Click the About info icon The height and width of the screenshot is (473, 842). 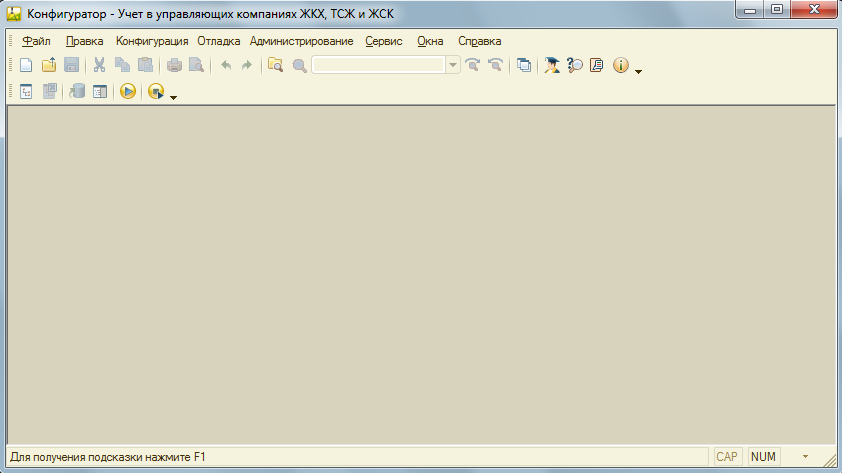(x=620, y=66)
